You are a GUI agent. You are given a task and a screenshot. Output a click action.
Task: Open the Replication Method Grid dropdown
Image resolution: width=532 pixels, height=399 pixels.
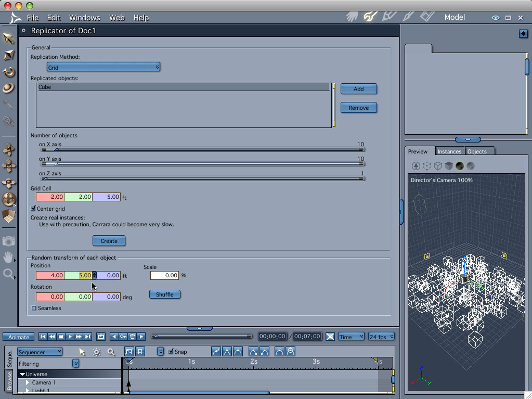103,67
